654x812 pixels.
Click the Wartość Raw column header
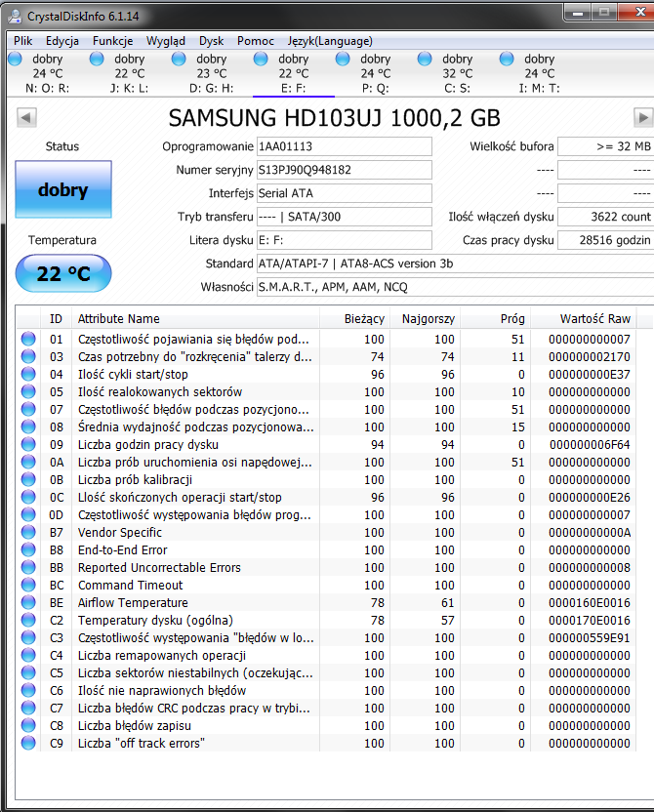coord(584,318)
